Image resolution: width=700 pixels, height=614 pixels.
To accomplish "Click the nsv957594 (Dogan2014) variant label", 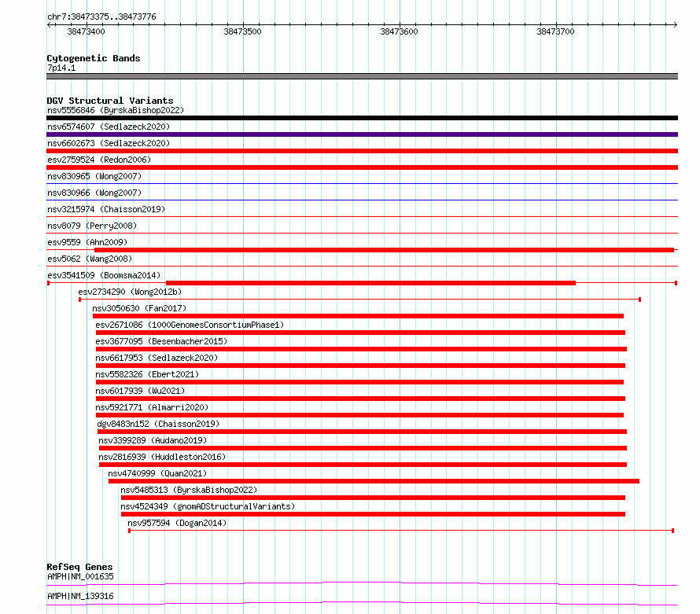I will 176,523.
